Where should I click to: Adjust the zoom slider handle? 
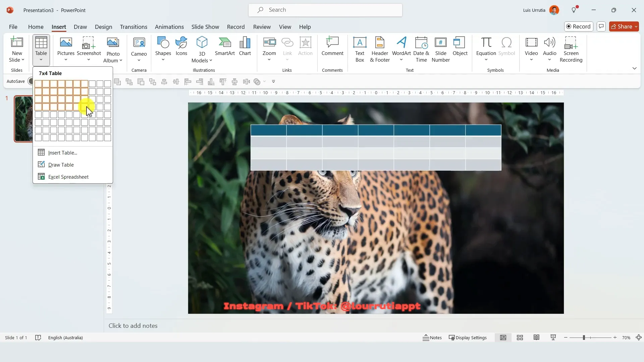pos(584,338)
